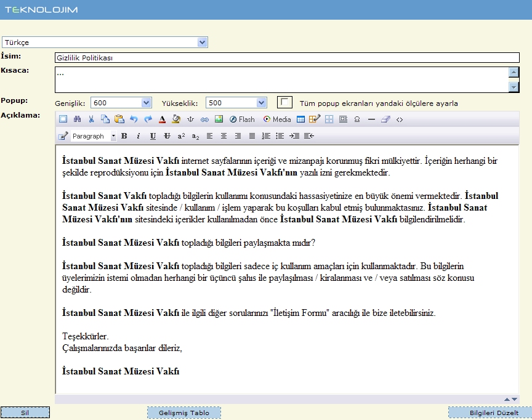532x420 pixels.
Task: Insert Media object
Action: tap(277, 119)
